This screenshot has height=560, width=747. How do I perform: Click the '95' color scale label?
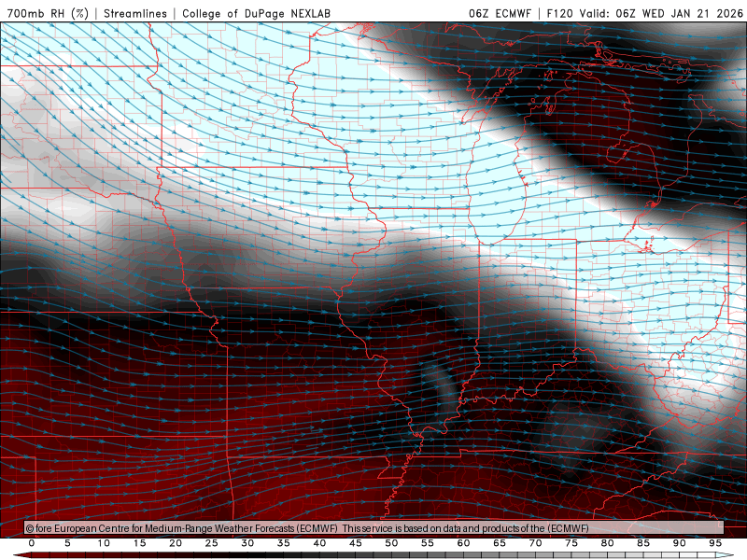tap(715, 543)
